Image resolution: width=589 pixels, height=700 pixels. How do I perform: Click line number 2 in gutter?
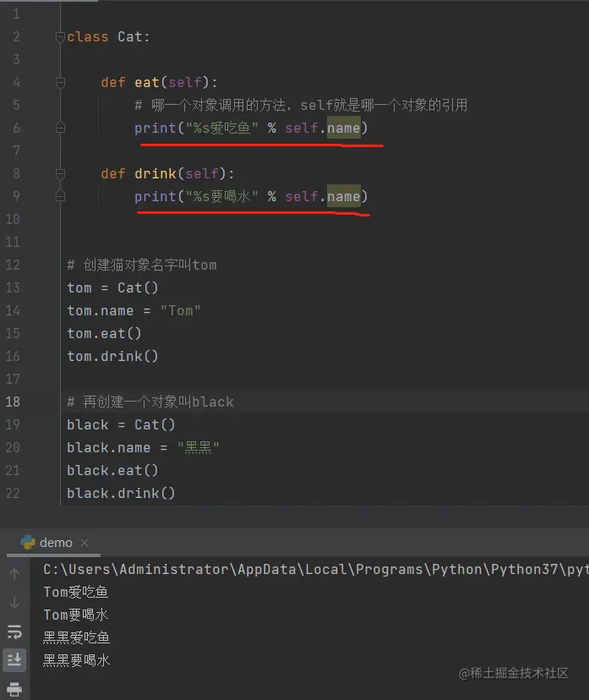[x=17, y=36]
